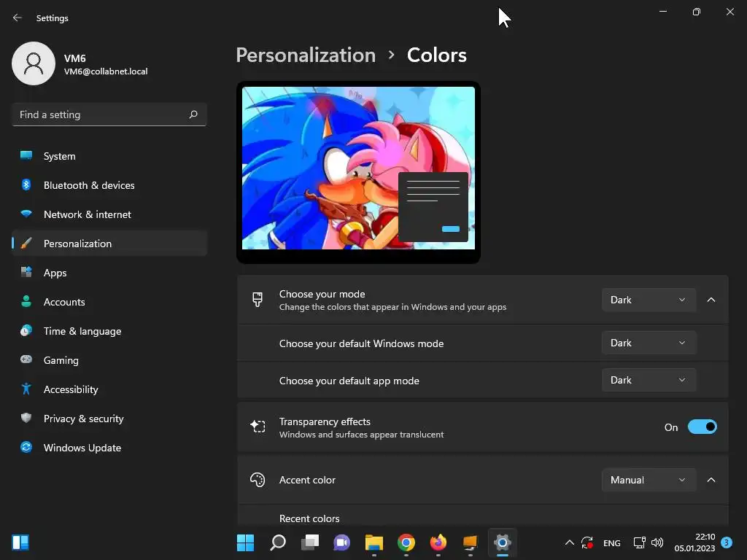This screenshot has height=560, width=747.
Task: Click the Personalization breadcrumb link
Action: 306,55
